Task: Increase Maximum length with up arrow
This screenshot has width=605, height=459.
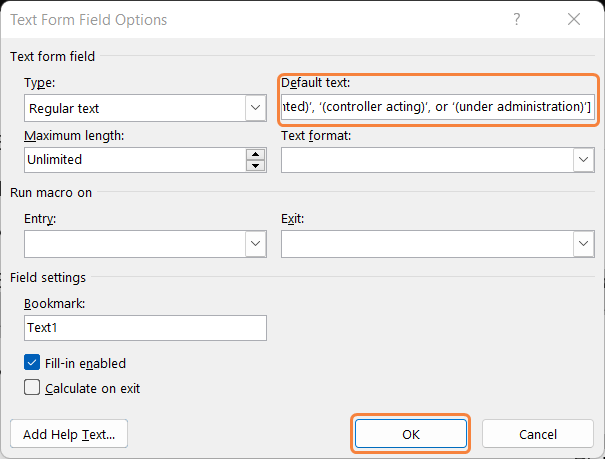Action: point(255,154)
